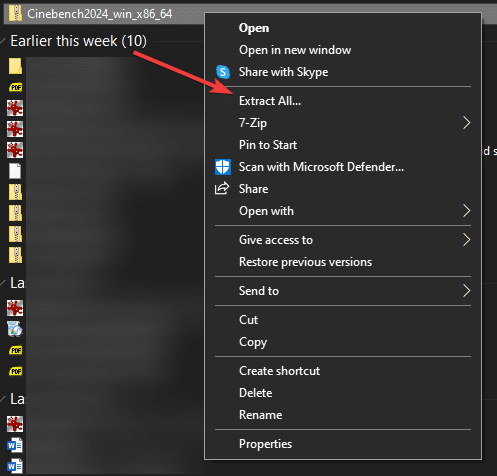Choose Copy from the context menu
497x476 pixels.
(253, 342)
